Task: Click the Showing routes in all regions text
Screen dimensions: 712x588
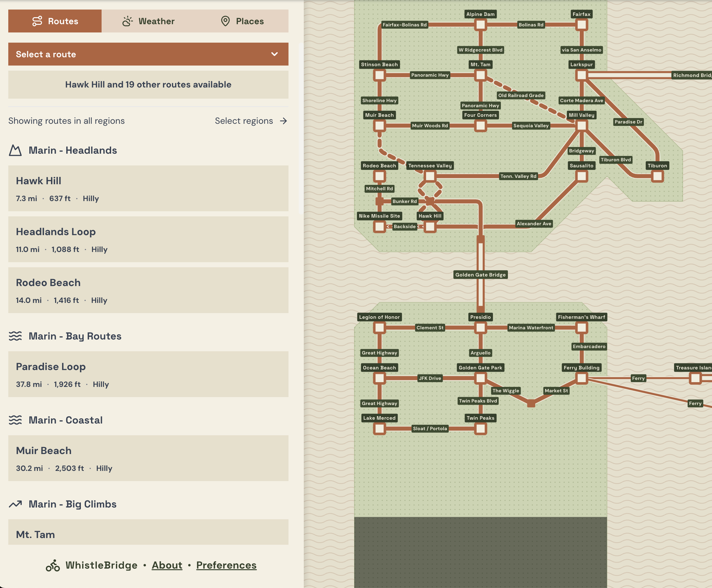Action: [67, 121]
